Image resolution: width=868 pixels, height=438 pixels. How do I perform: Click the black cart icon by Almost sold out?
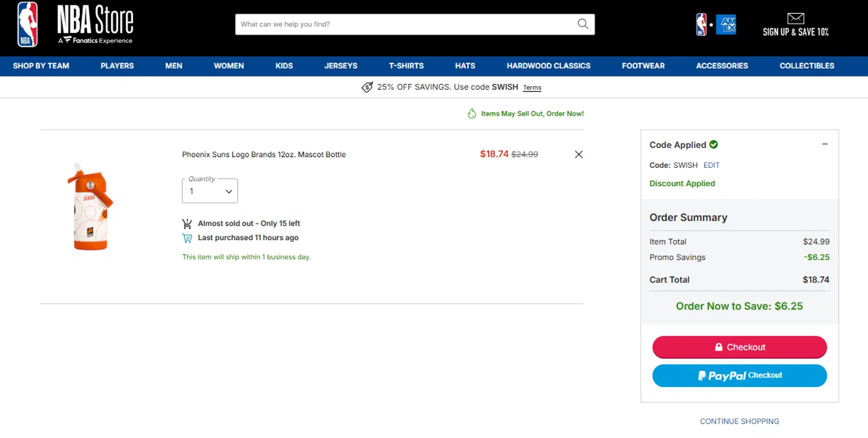[187, 223]
